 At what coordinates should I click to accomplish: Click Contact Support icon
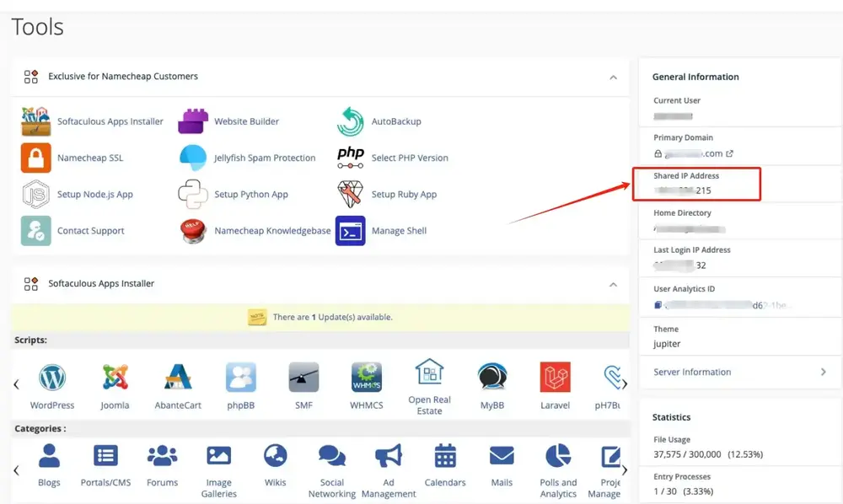(36, 231)
